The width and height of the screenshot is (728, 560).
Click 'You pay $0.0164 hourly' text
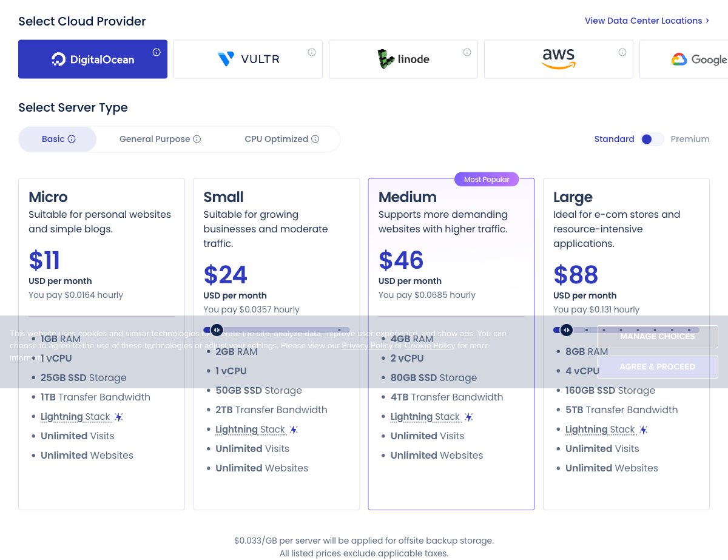tap(76, 295)
